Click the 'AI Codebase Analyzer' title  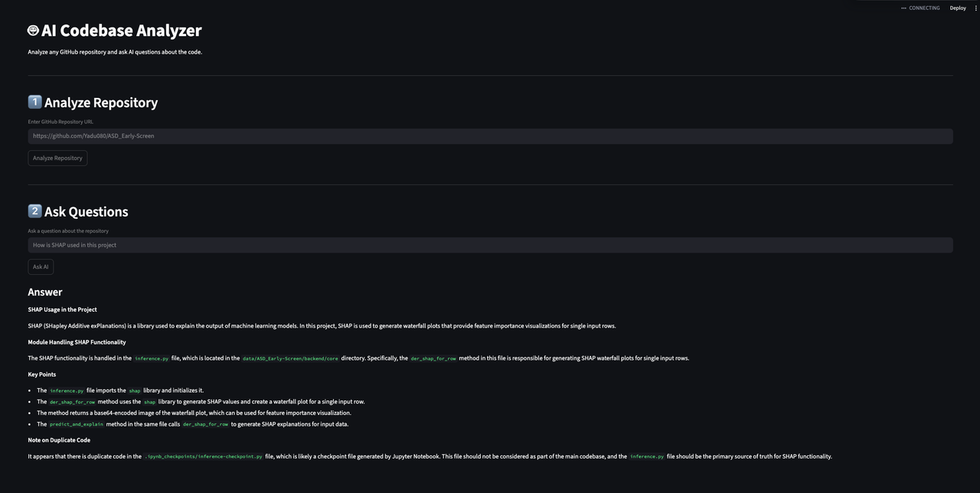(x=121, y=31)
